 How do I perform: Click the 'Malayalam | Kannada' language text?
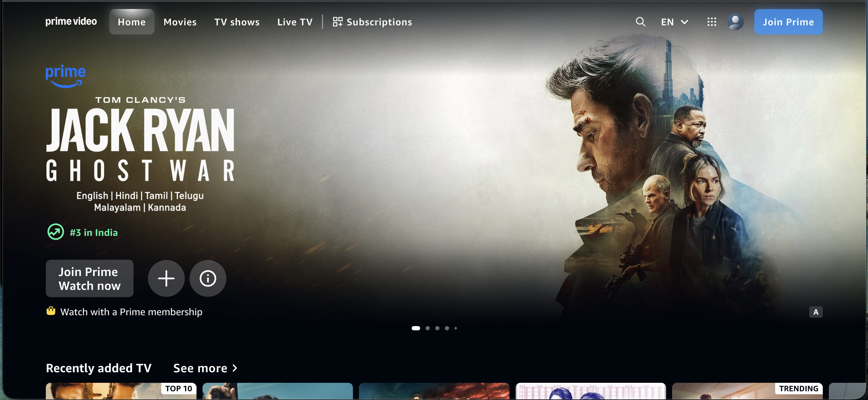coord(140,208)
